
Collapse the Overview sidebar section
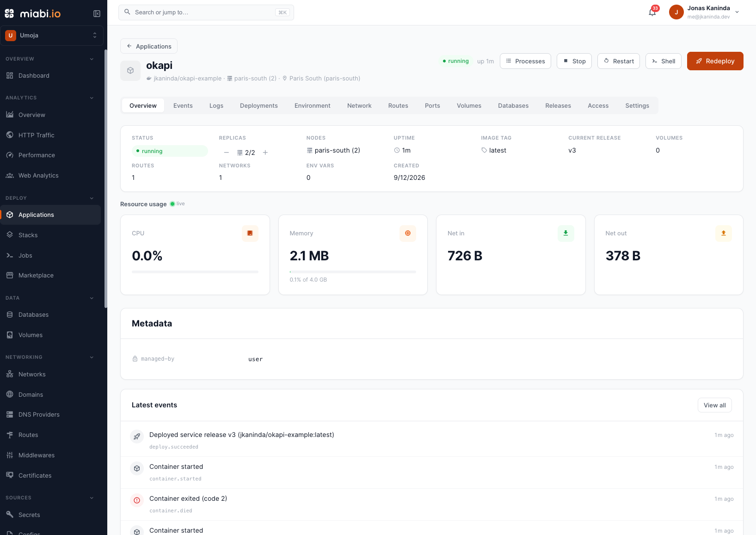point(92,59)
